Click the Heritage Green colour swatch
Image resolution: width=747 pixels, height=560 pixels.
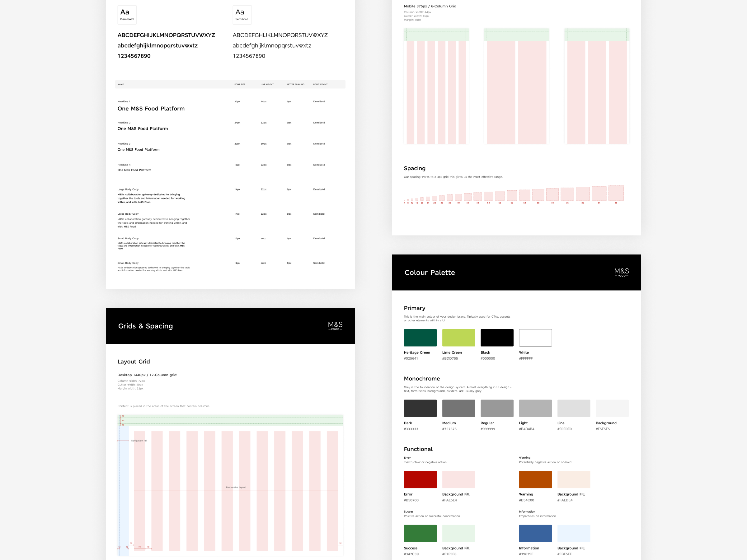coord(420,338)
